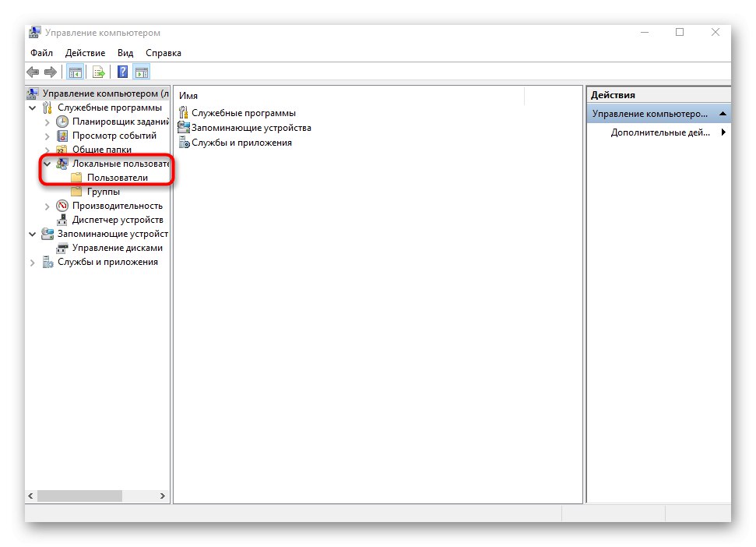Select Общие папки in the tree

pyautogui.click(x=101, y=149)
